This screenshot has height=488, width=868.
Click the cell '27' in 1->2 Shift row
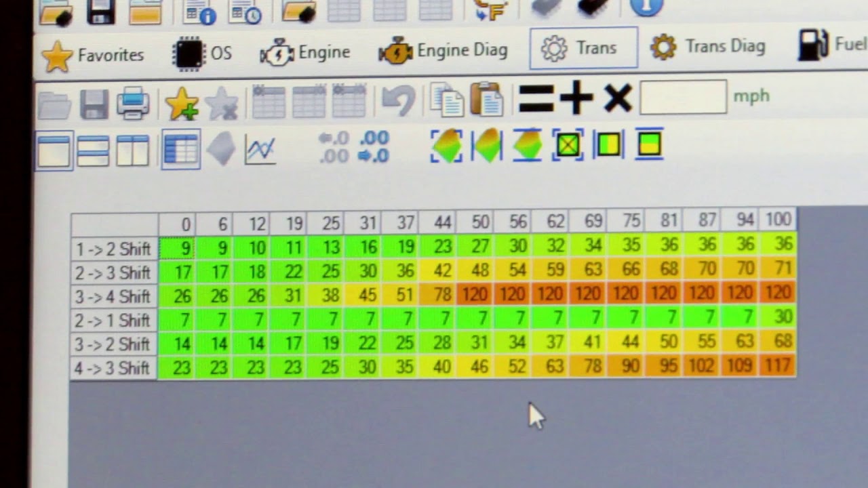pyautogui.click(x=475, y=246)
